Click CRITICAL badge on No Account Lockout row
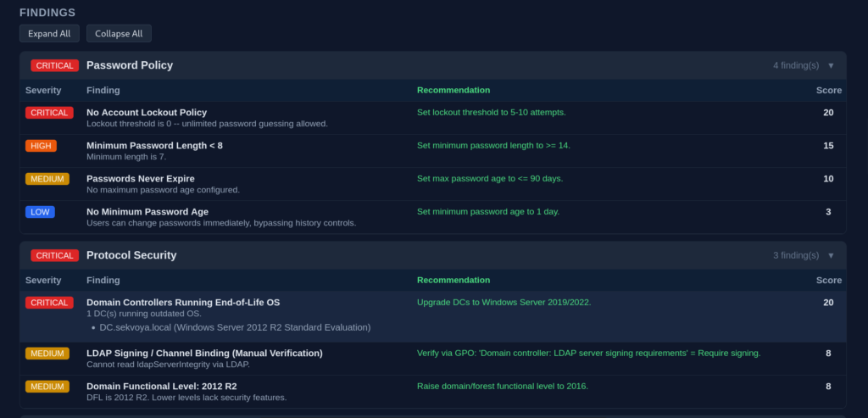 pyautogui.click(x=49, y=113)
